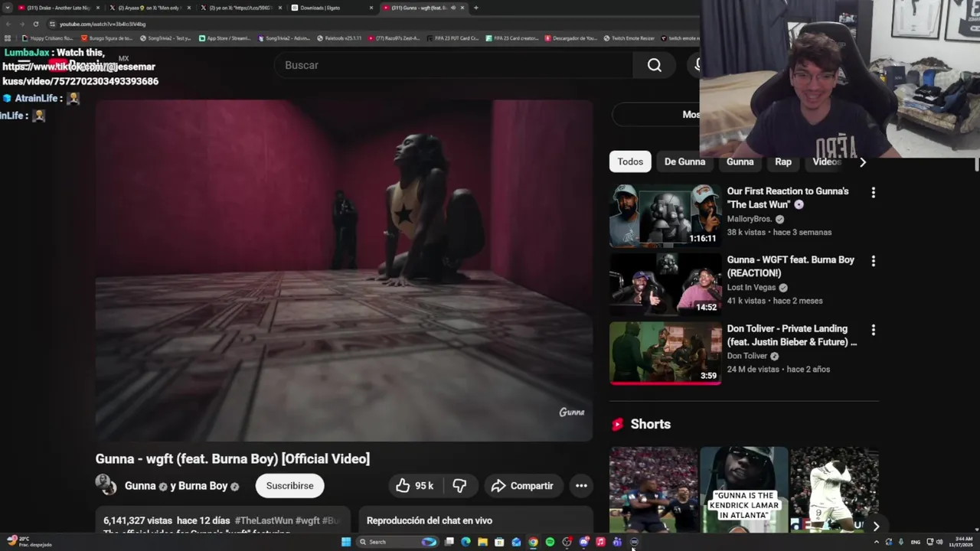Show more filter chips with right arrow
Viewport: 980px width, 551px height.
coord(863,162)
